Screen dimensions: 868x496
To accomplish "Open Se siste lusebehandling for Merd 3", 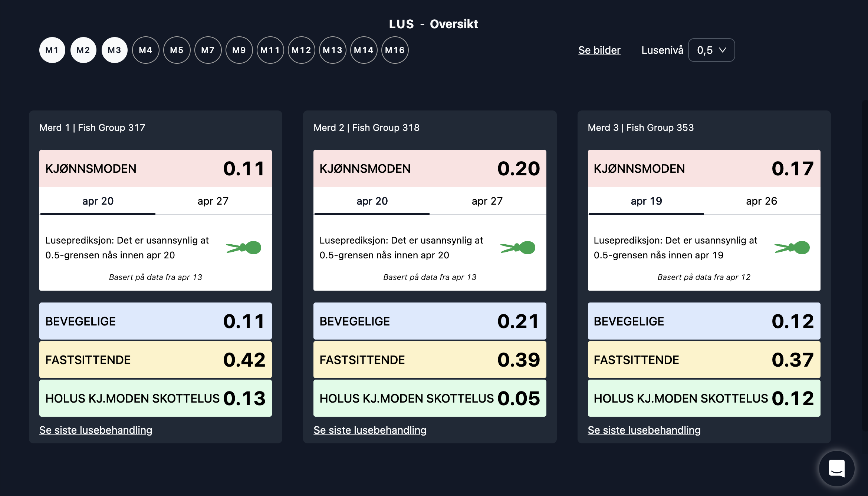I will [x=644, y=430].
